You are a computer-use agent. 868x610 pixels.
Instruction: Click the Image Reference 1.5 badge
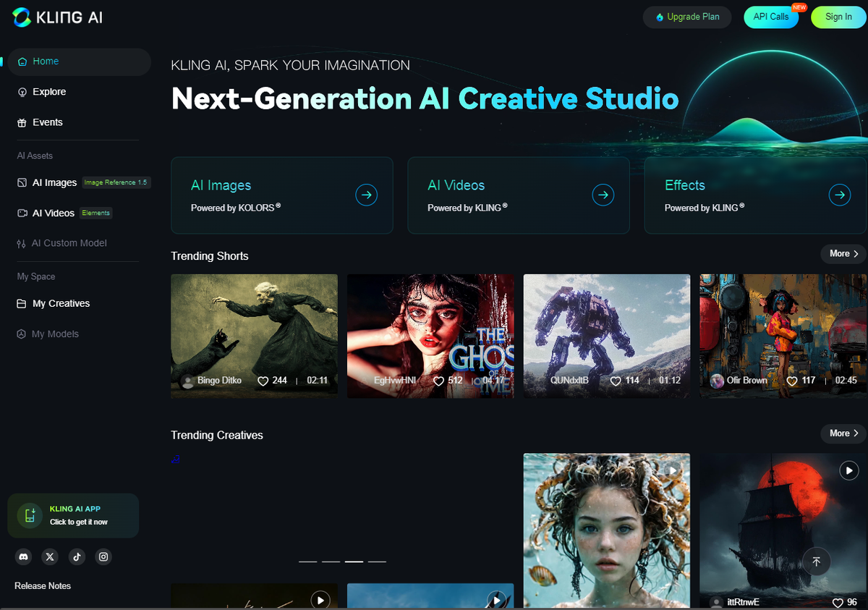(x=116, y=182)
